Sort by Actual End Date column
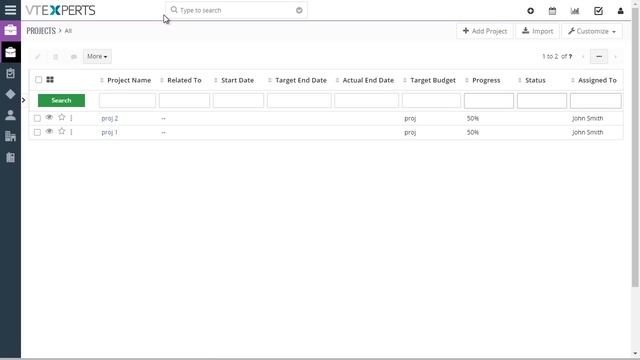The width and height of the screenshot is (640, 360). click(368, 80)
